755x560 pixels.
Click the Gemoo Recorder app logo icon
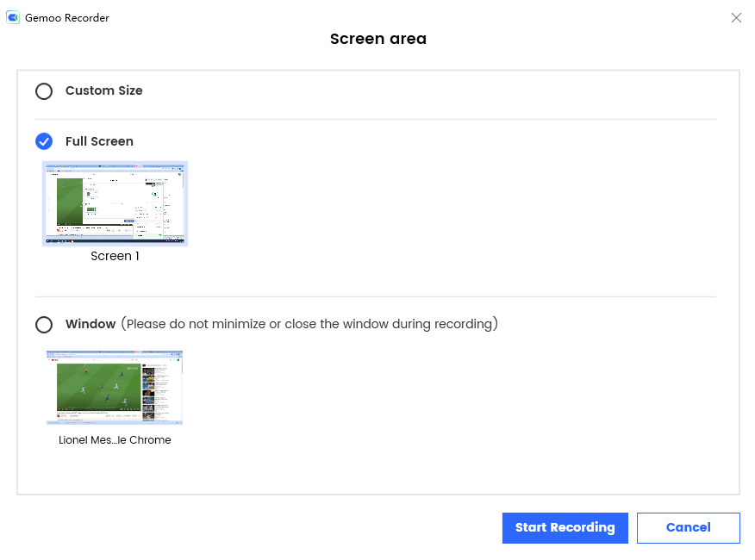tap(13, 17)
